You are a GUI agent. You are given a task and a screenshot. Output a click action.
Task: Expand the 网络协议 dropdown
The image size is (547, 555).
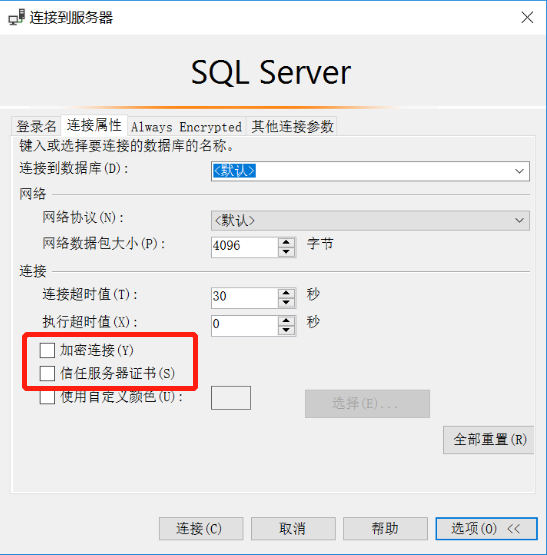click(519, 221)
